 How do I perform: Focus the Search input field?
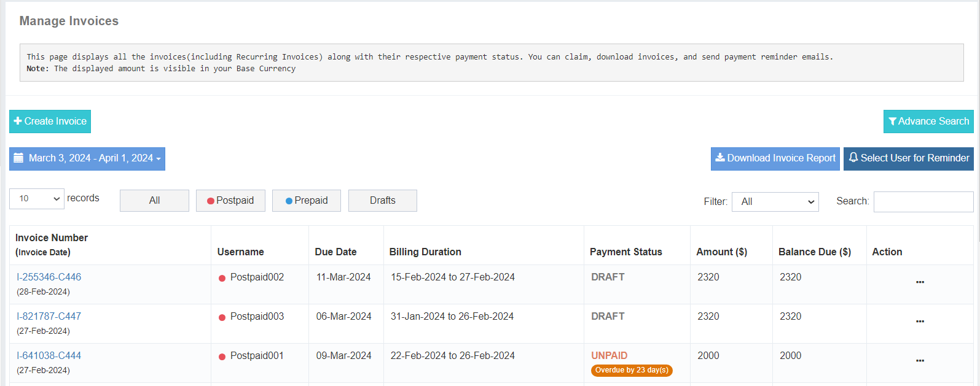923,202
